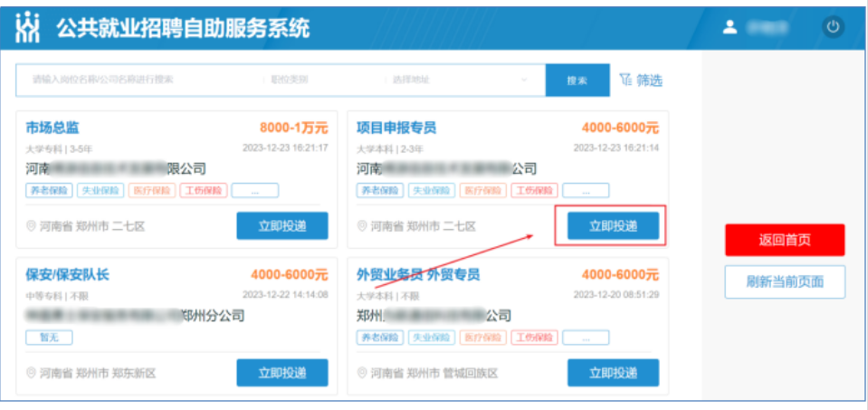The height and width of the screenshot is (410, 868).
Task: Click the system logo icon in header
Action: click(x=29, y=27)
